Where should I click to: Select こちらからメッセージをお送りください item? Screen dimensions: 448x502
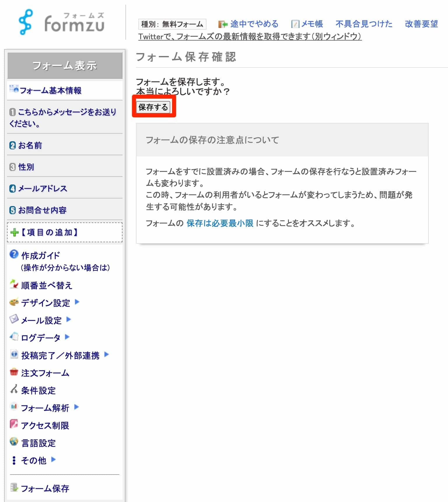[65, 118]
